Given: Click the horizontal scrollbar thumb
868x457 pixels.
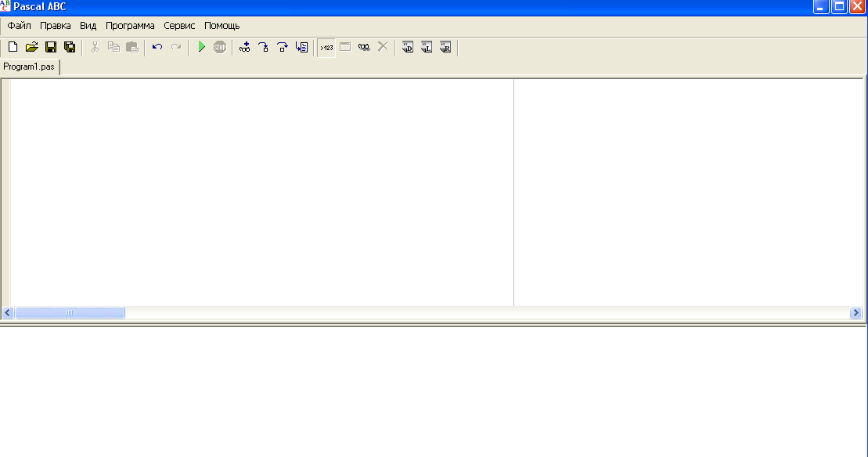Looking at the screenshot, I should tap(70, 312).
